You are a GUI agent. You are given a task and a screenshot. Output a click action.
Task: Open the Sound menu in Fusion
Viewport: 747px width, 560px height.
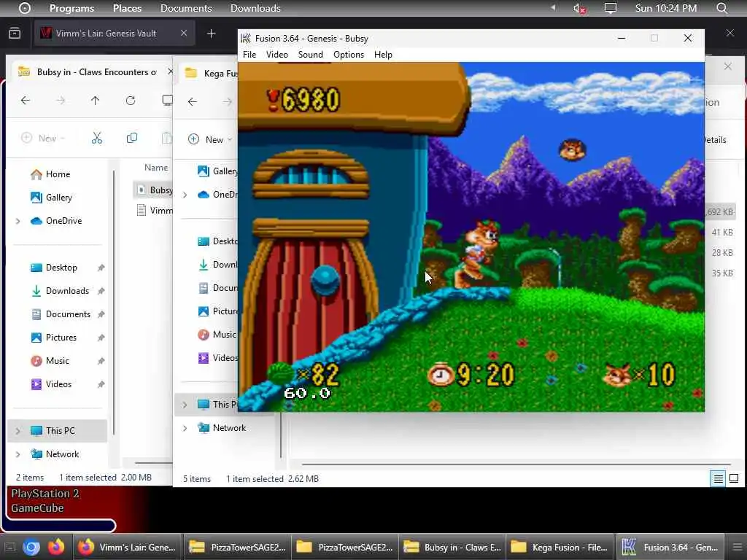tap(310, 55)
